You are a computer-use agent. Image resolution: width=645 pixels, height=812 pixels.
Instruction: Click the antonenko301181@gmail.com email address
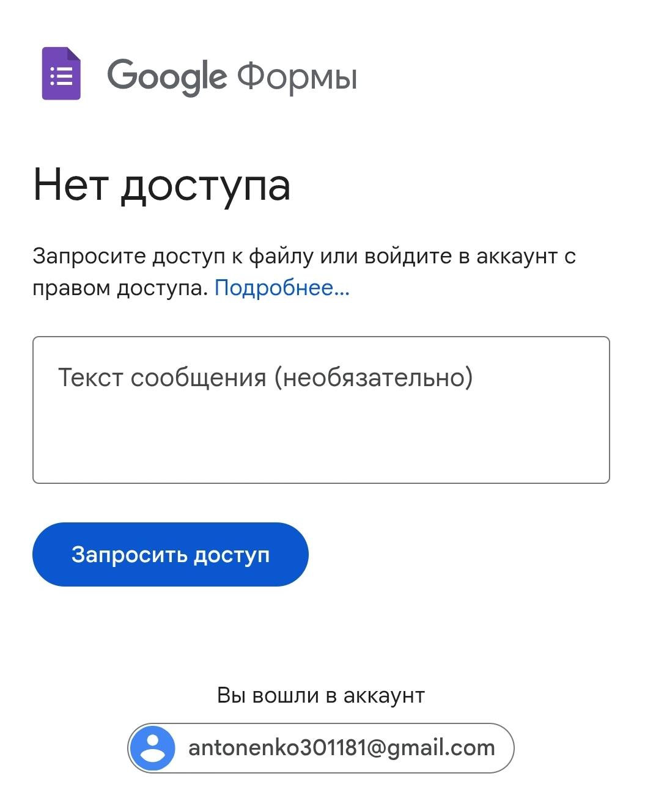[341, 748]
